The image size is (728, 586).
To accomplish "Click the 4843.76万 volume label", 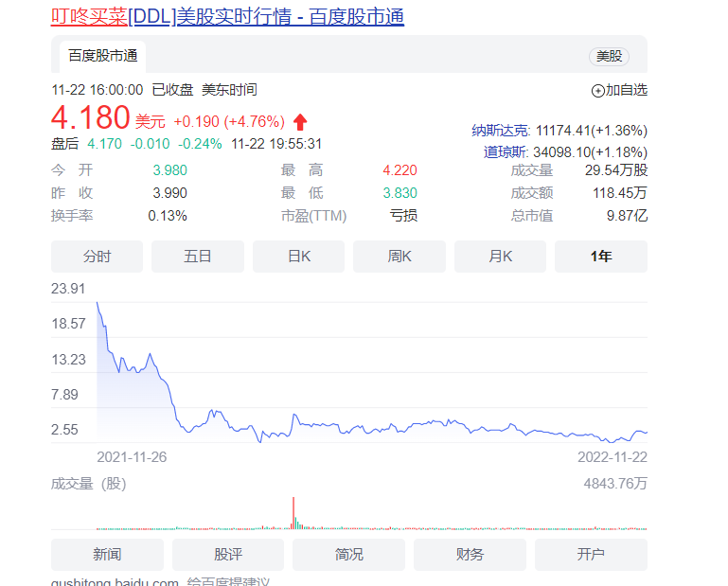I will point(615,484).
